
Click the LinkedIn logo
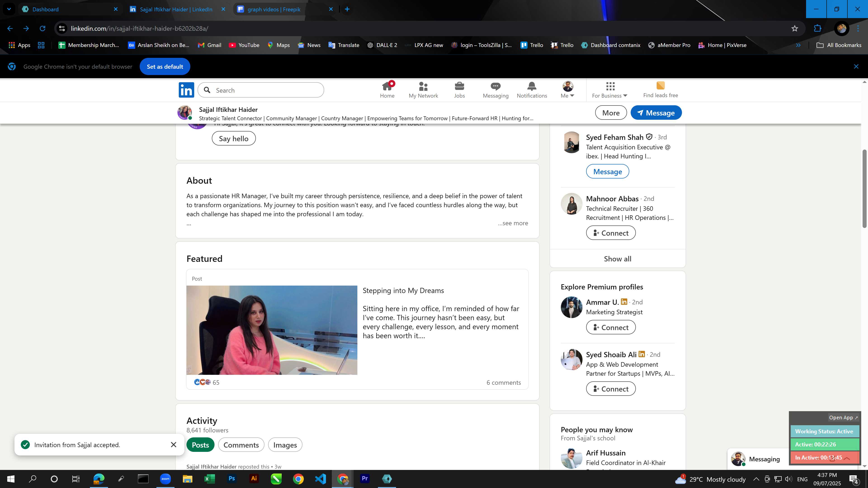(x=186, y=90)
